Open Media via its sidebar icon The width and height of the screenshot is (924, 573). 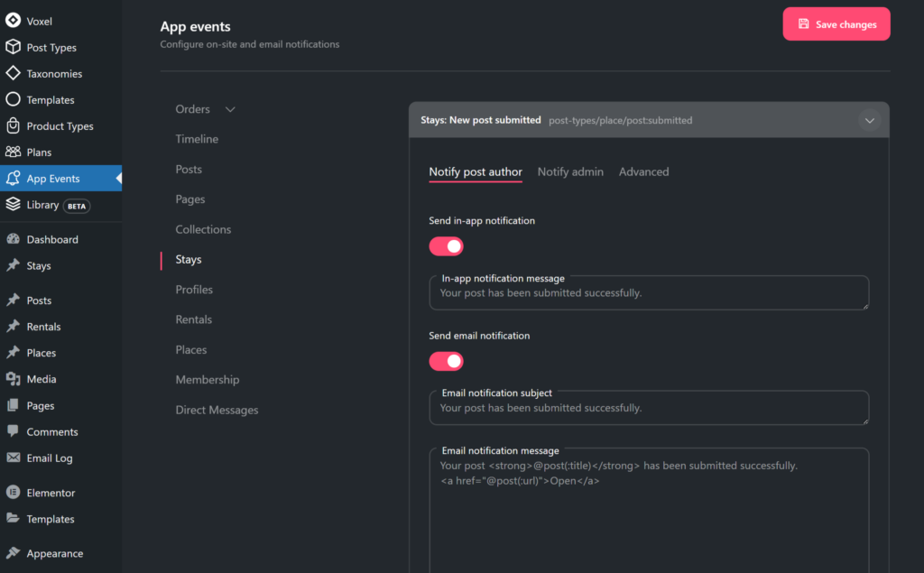(14, 379)
